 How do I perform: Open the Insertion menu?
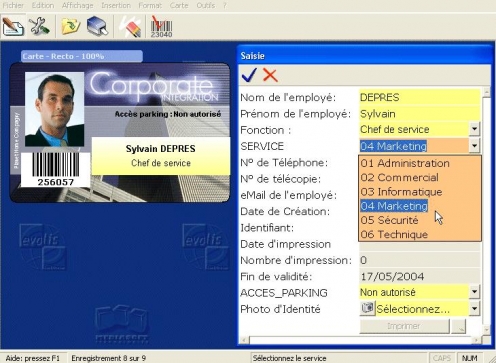click(x=116, y=5)
